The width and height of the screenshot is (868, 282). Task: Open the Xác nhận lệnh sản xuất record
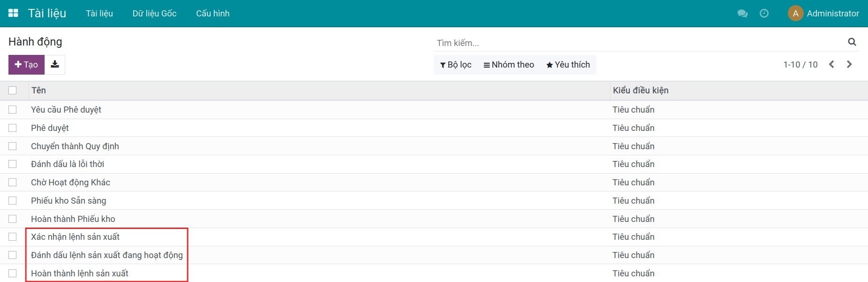pos(75,237)
